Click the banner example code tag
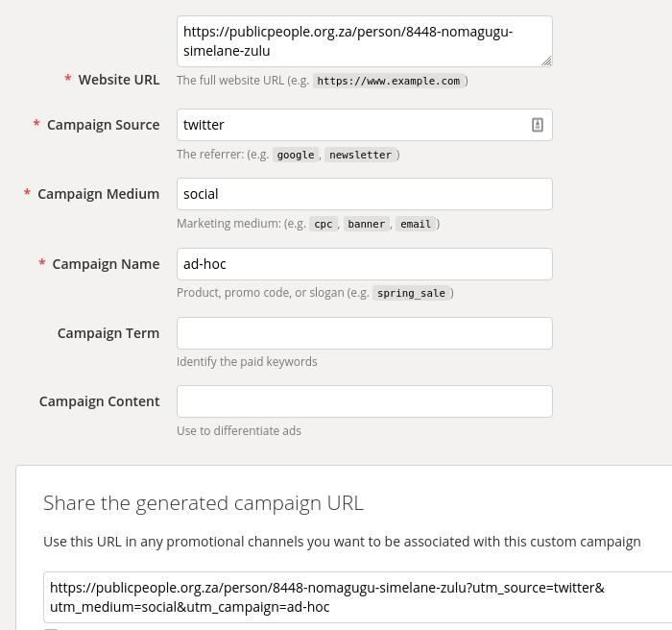 point(367,224)
